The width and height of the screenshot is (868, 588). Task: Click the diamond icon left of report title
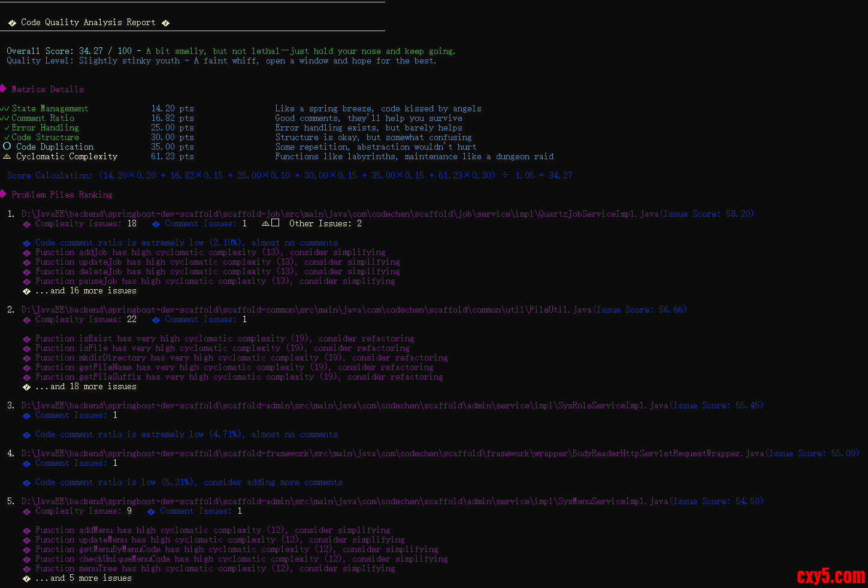12,23
